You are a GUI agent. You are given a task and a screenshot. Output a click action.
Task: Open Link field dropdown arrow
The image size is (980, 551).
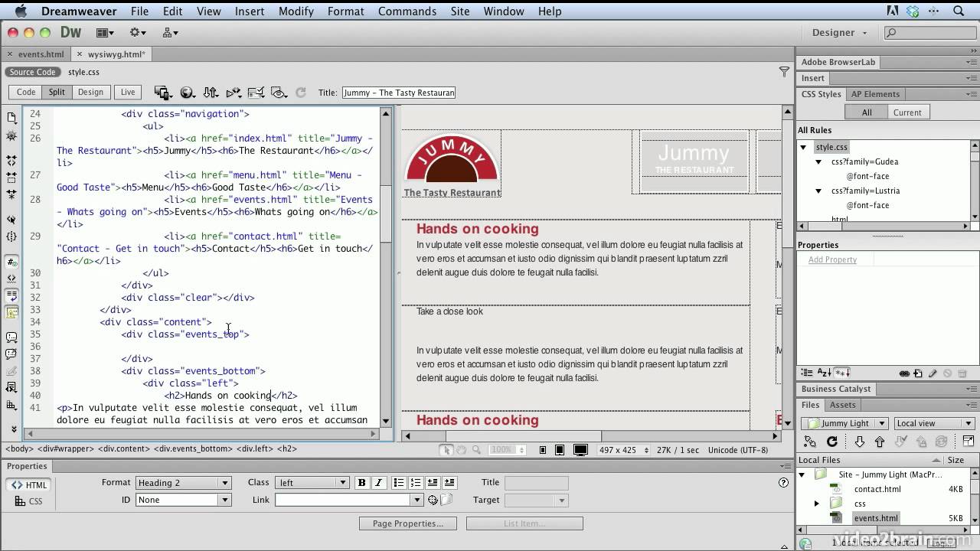tap(417, 500)
